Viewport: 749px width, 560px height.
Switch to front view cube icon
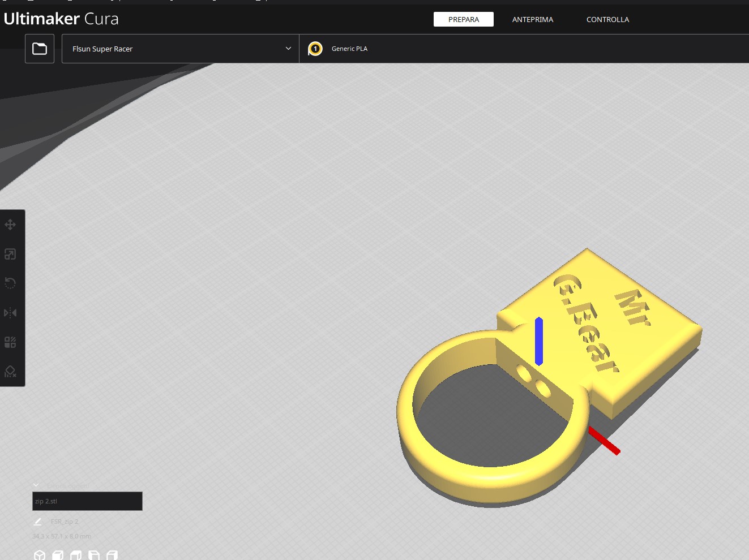[x=58, y=555]
